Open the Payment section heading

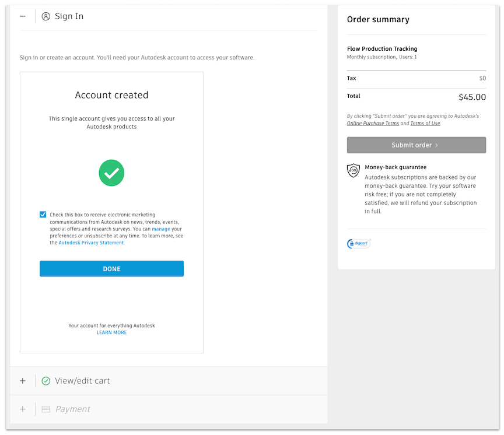tap(73, 409)
